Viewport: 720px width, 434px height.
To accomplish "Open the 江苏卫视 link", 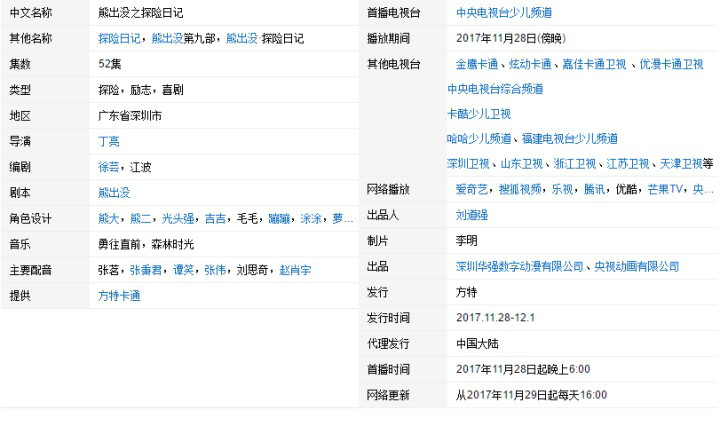I will coord(628,164).
